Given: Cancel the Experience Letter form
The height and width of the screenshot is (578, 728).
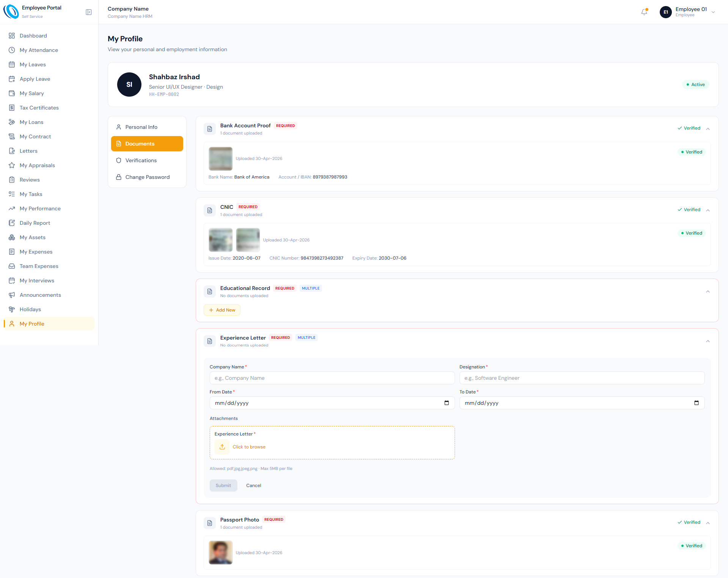Looking at the screenshot, I should click(254, 486).
